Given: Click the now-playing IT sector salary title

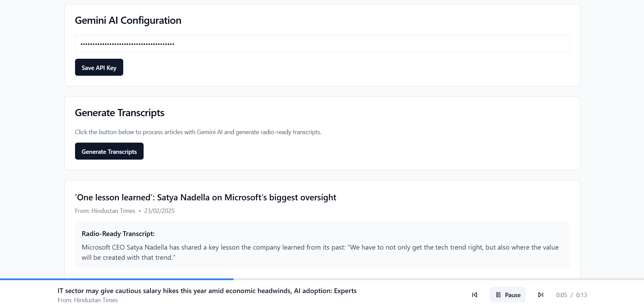Looking at the screenshot, I should [207, 291].
